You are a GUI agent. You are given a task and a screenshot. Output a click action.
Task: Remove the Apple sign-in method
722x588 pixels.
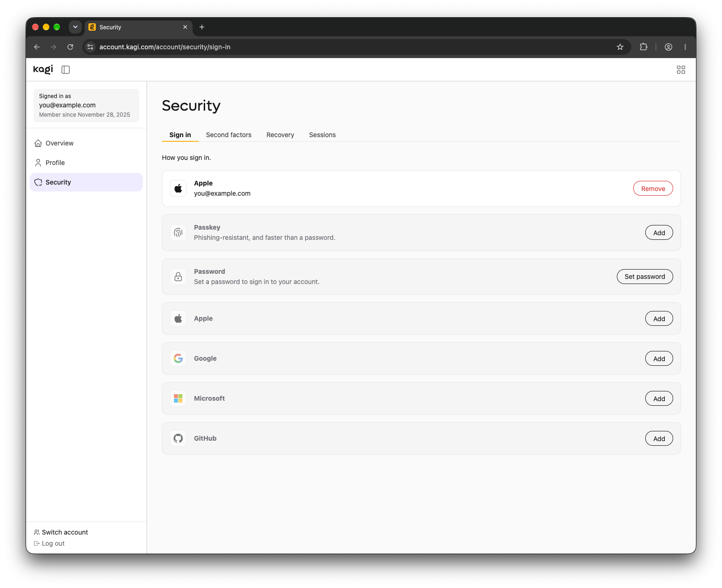click(653, 189)
